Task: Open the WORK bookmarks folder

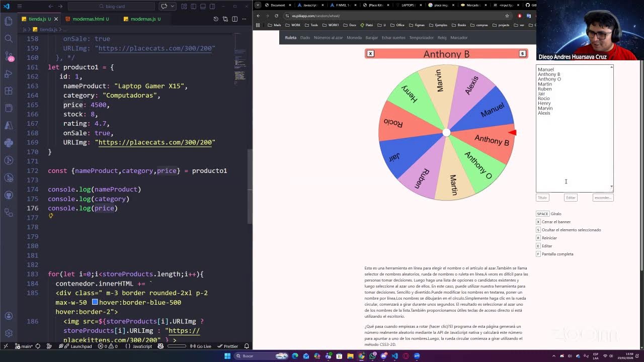Action: (293, 25)
